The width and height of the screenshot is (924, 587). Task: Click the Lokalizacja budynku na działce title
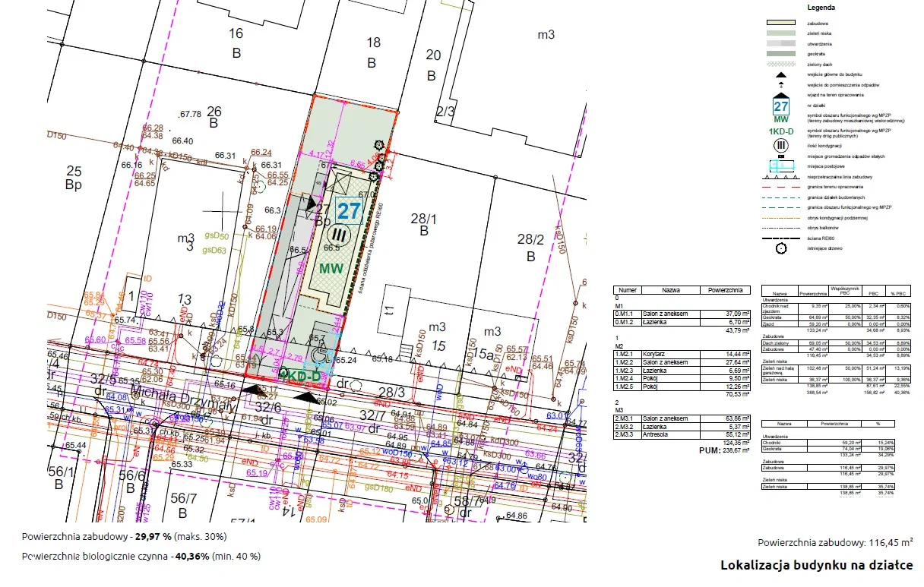816,566
